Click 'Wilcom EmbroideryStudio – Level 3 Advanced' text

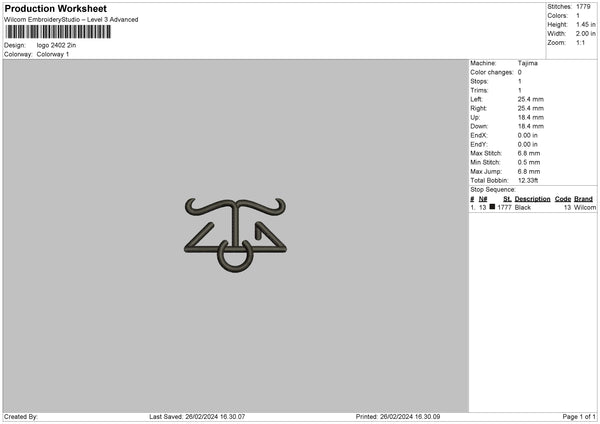(71, 20)
